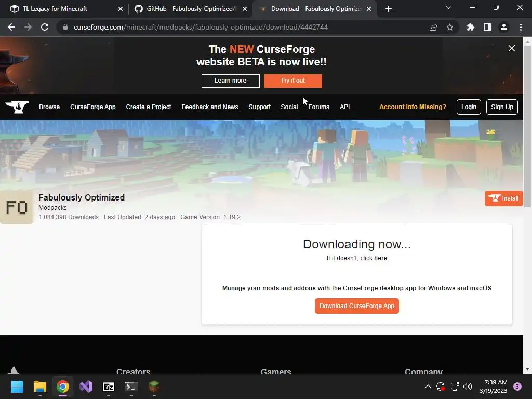
Task: Open the Browse menu
Action: pyautogui.click(x=49, y=107)
